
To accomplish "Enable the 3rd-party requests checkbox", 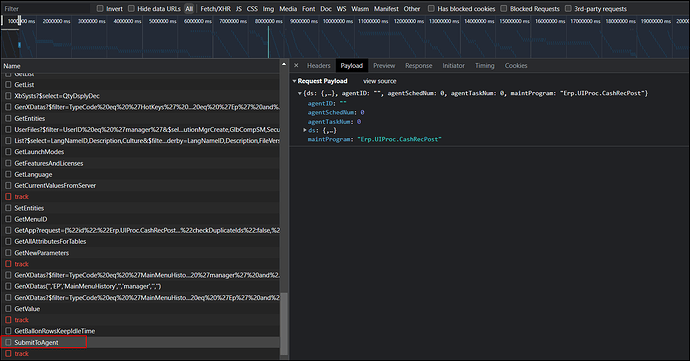I will tap(568, 8).
